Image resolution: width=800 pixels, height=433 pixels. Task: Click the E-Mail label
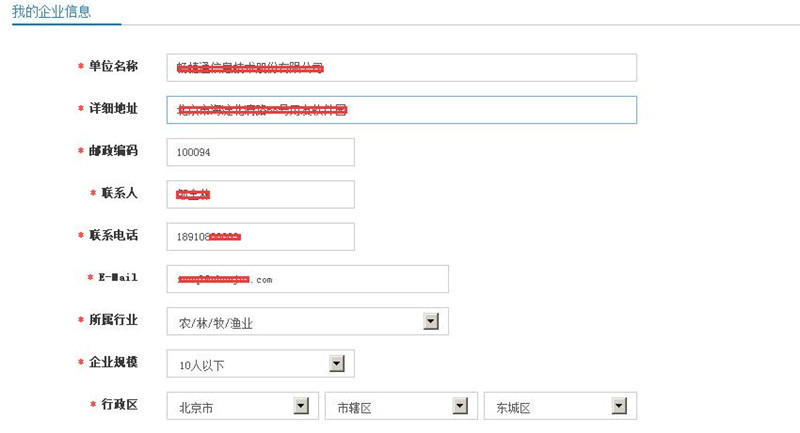click(x=118, y=277)
